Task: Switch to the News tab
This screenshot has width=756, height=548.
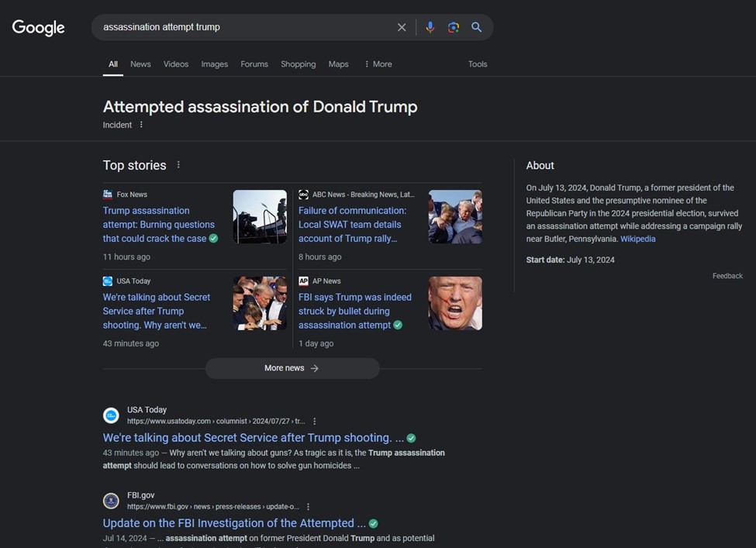Action: tap(140, 64)
